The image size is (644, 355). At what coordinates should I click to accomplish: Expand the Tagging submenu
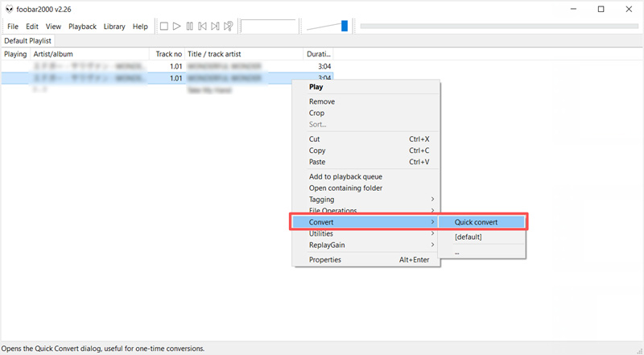[x=365, y=200]
